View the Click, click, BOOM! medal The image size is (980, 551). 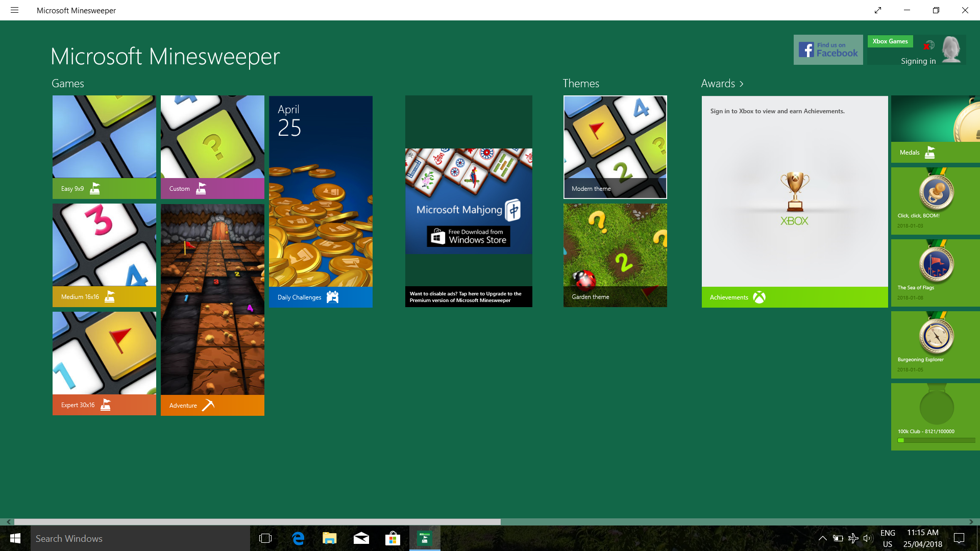(936, 201)
